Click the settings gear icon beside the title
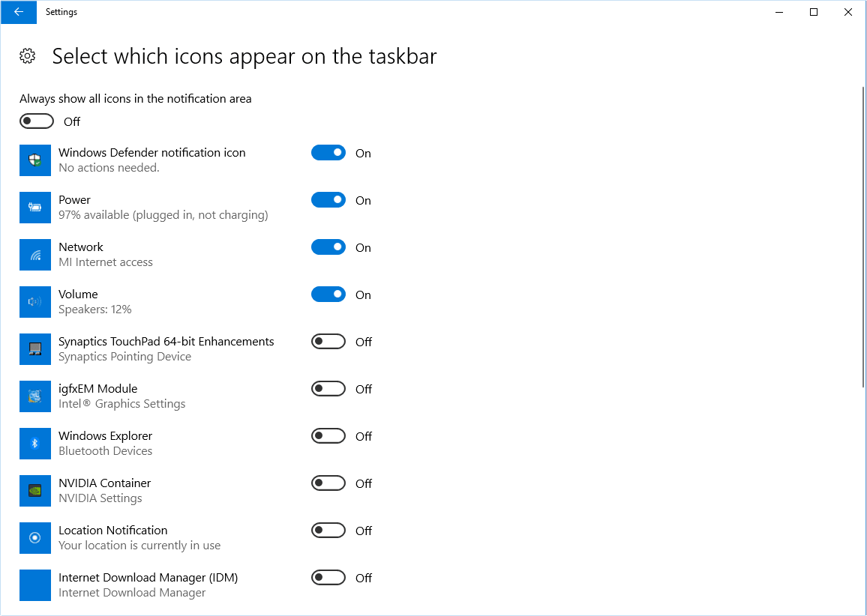 pos(27,55)
